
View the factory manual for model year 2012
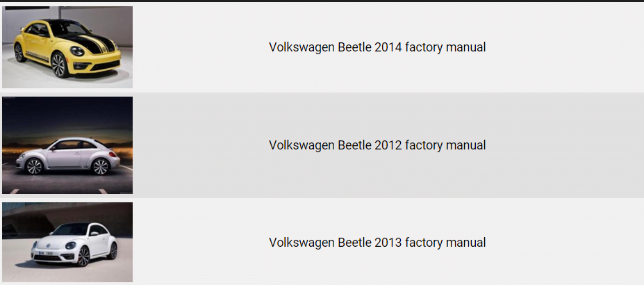[x=377, y=145]
